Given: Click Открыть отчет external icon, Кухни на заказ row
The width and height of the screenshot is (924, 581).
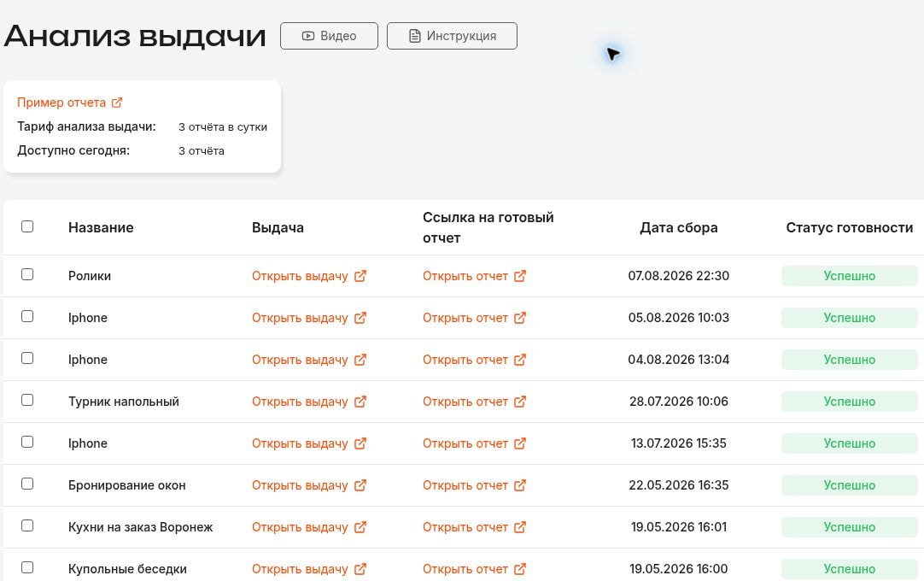Looking at the screenshot, I should (520, 527).
